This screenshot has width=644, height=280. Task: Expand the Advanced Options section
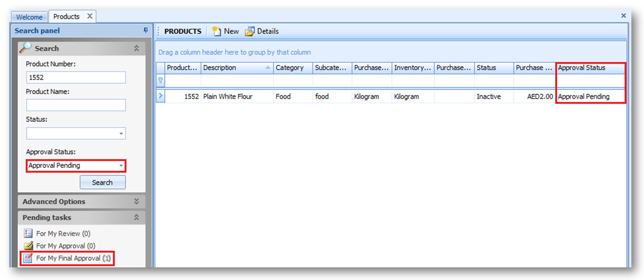(136, 201)
